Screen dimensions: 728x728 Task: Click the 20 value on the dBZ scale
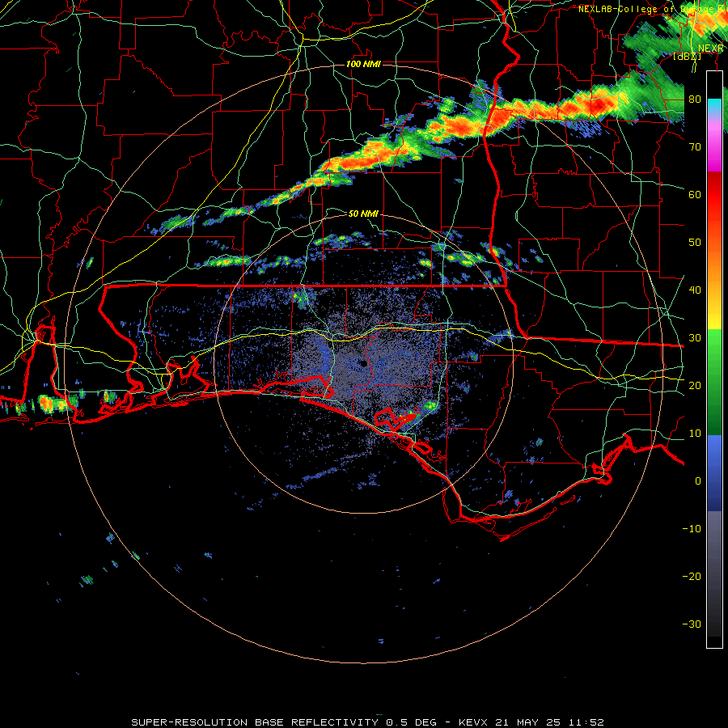695,386
